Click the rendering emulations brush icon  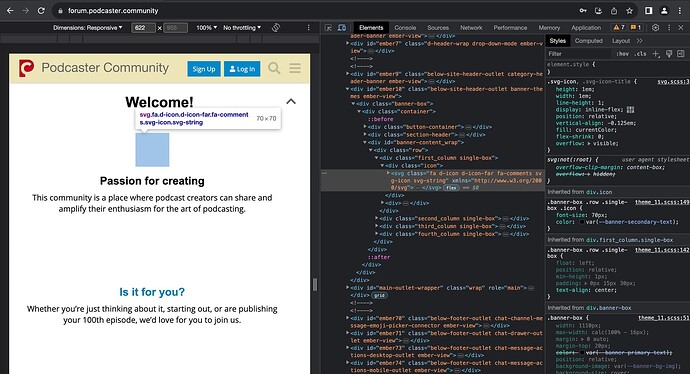(669, 54)
